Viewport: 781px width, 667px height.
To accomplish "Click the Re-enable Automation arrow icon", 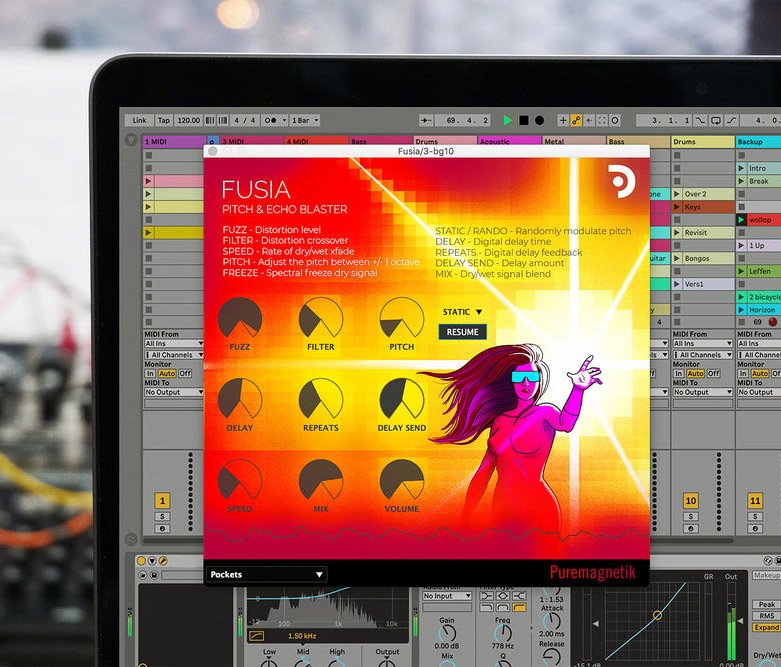I will (589, 120).
